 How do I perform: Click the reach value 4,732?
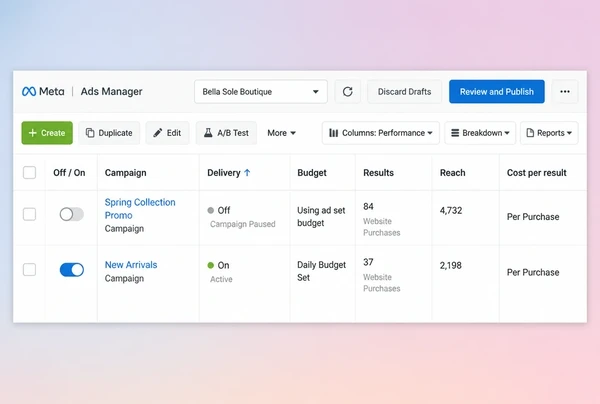click(x=451, y=210)
